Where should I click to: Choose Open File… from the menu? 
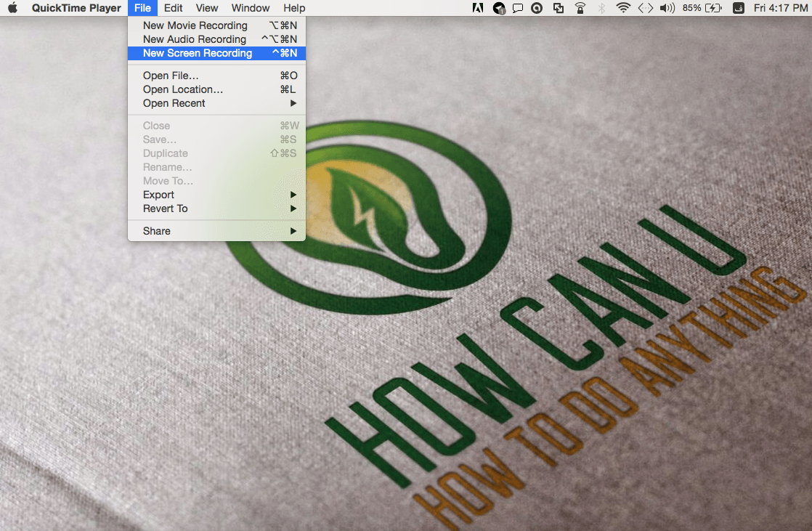point(216,76)
